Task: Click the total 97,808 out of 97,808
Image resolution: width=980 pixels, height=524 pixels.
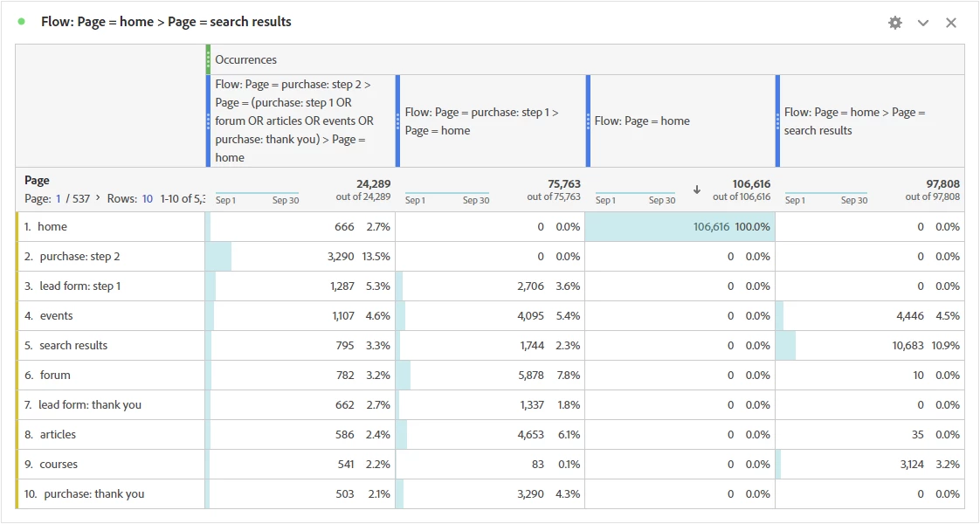Action: tap(933, 190)
